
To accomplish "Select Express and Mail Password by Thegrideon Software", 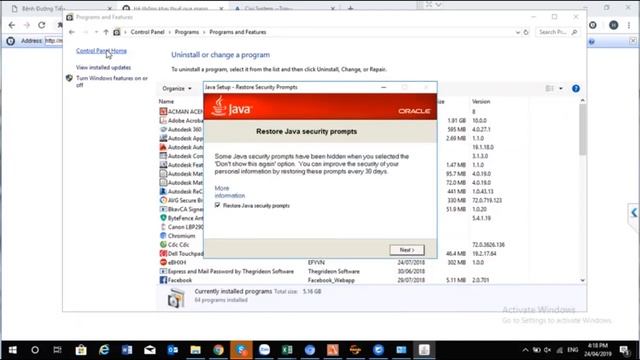I will (x=231, y=271).
